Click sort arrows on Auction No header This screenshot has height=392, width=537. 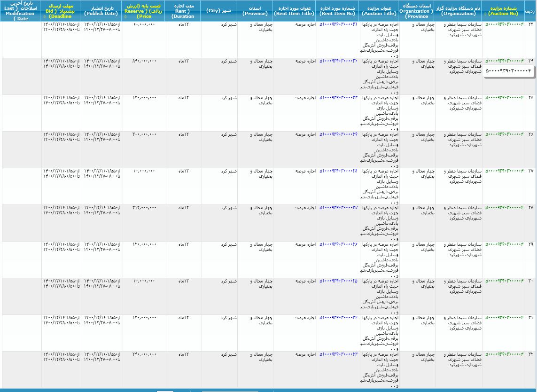coord(485,14)
